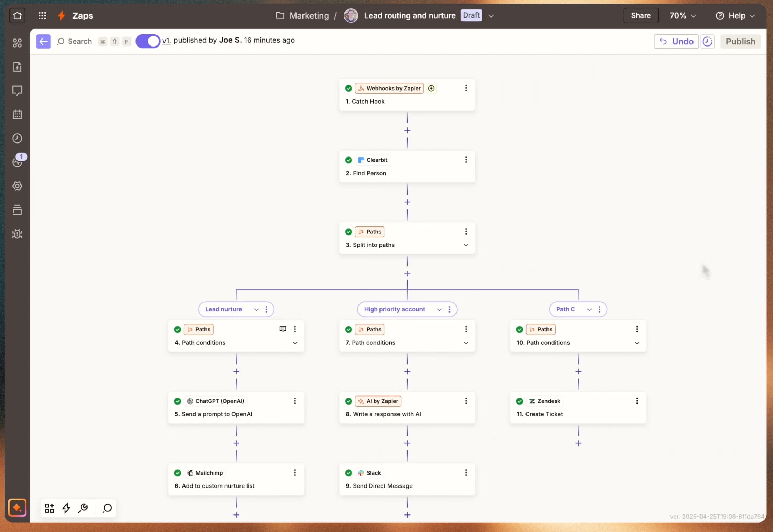Open the version history clock next to Undo
Image resolution: width=773 pixels, height=532 pixels.
coord(708,41)
